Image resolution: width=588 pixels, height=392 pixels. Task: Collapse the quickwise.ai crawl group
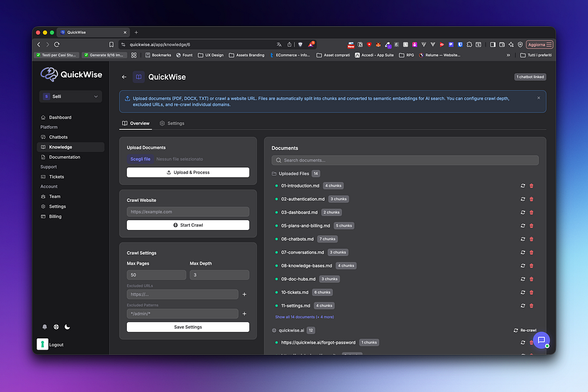[293, 330]
